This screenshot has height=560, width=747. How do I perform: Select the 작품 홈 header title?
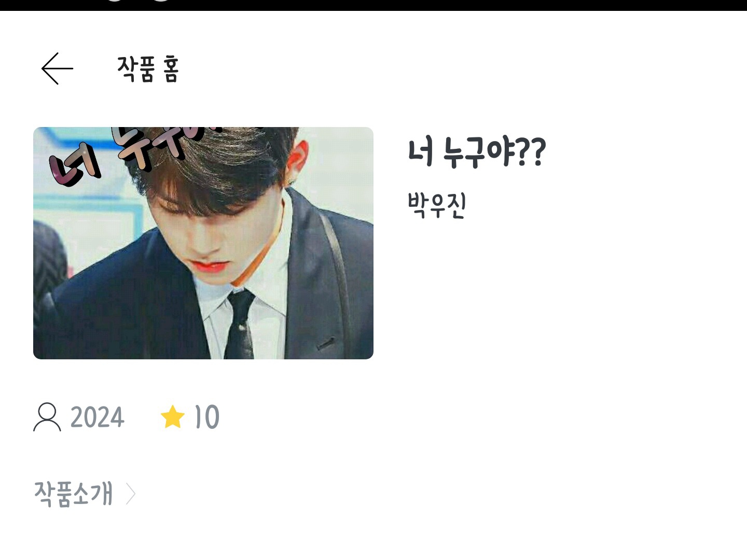coord(148,69)
